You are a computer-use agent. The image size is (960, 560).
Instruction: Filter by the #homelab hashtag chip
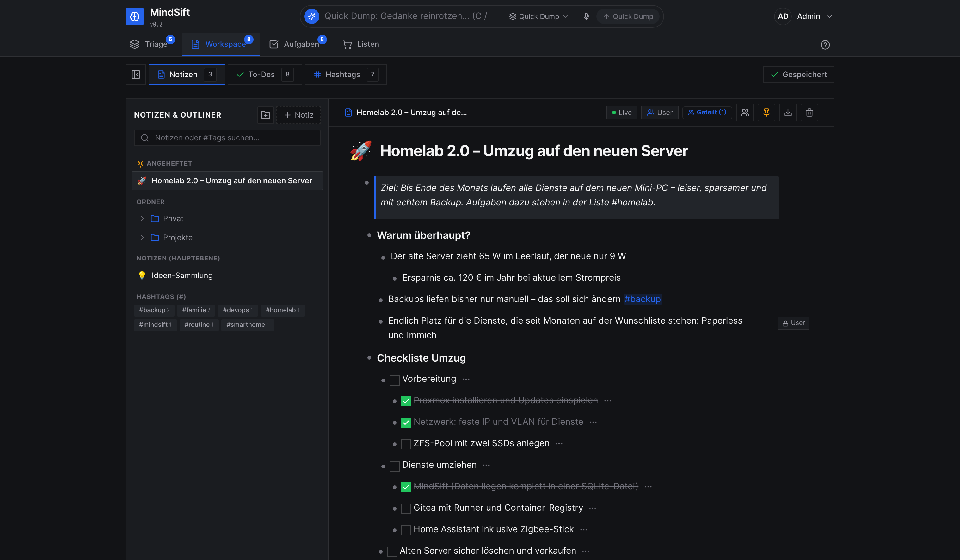click(x=283, y=310)
